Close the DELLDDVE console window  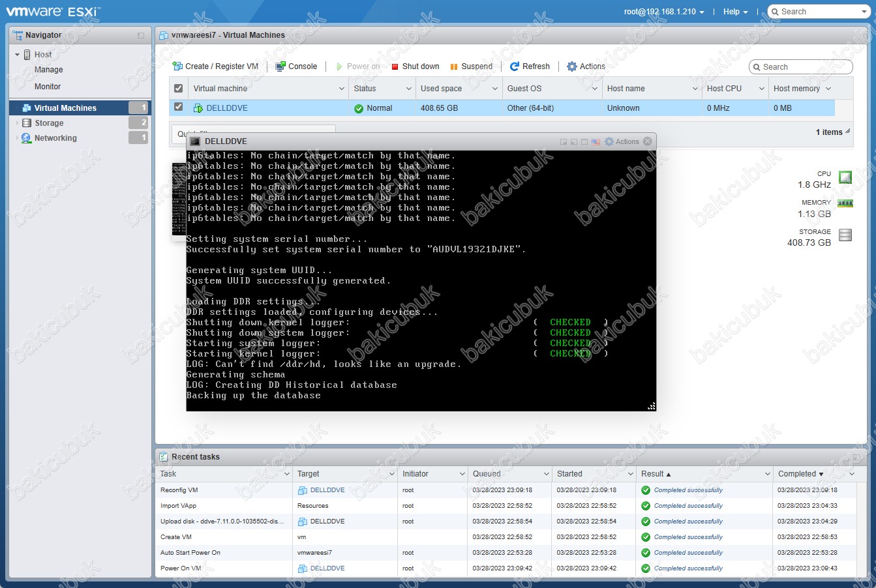(x=647, y=141)
